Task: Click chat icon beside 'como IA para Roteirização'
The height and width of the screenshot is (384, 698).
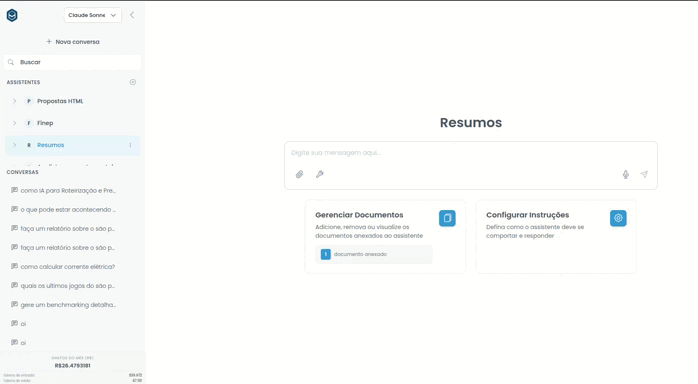Action: click(x=14, y=190)
